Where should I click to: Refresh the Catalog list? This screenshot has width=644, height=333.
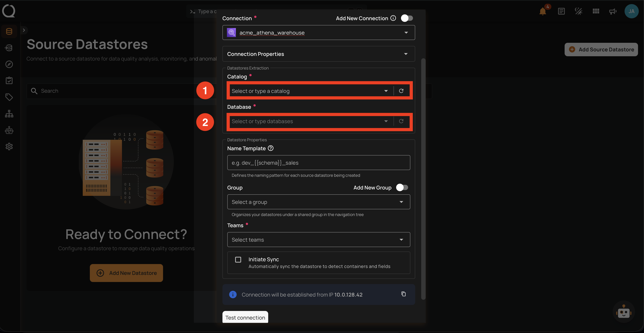(401, 91)
